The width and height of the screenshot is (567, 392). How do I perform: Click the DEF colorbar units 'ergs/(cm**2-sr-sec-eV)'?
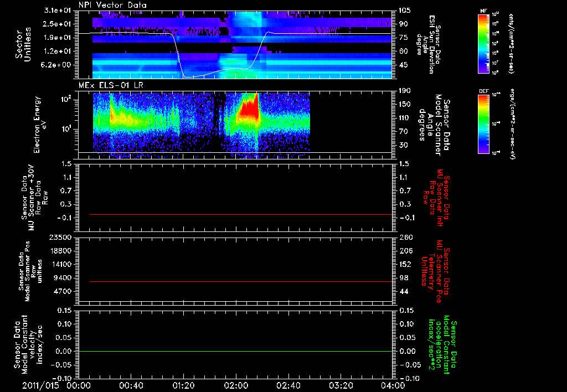click(513, 124)
